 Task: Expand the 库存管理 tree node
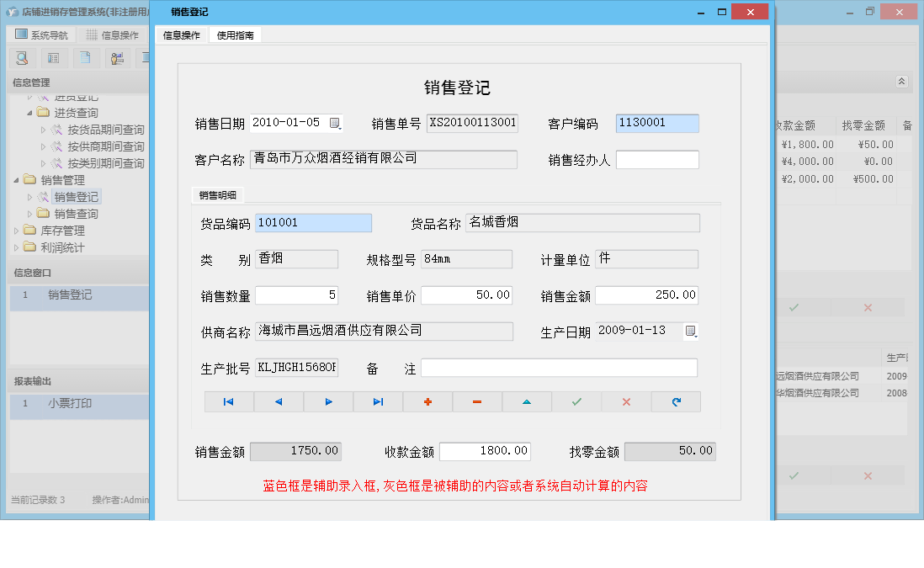coord(15,230)
